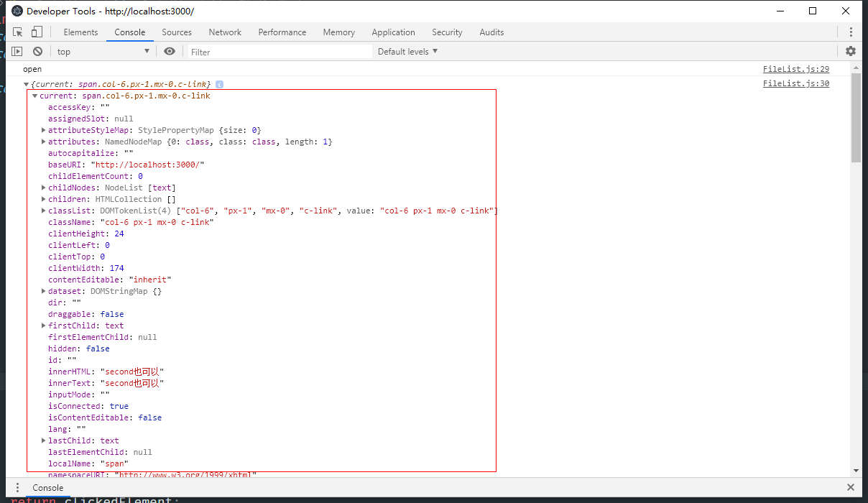The height and width of the screenshot is (503, 868).
Task: Collapse the logged {current: ...} object
Action: coord(26,84)
